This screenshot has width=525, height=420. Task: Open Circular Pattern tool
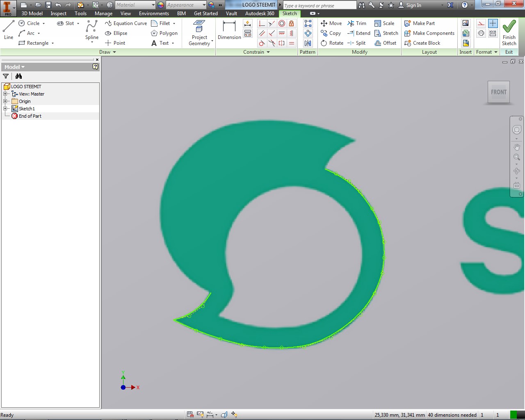[x=308, y=33]
